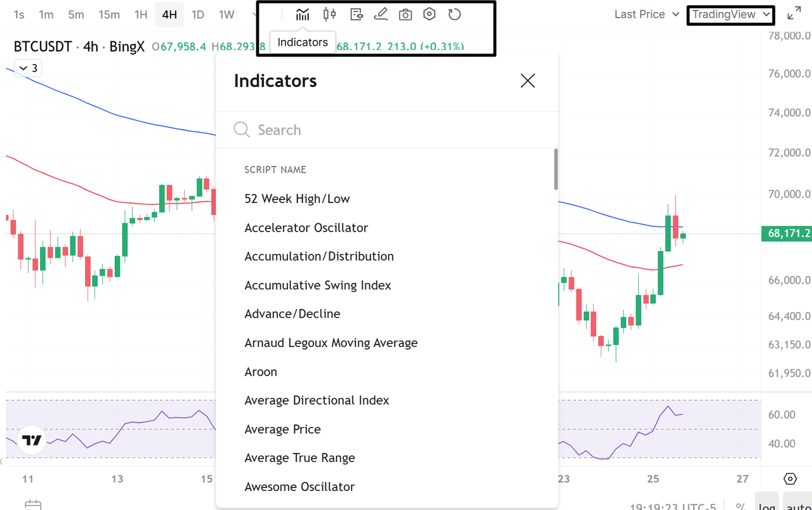Toggle the percent scale button

[x=740, y=506]
